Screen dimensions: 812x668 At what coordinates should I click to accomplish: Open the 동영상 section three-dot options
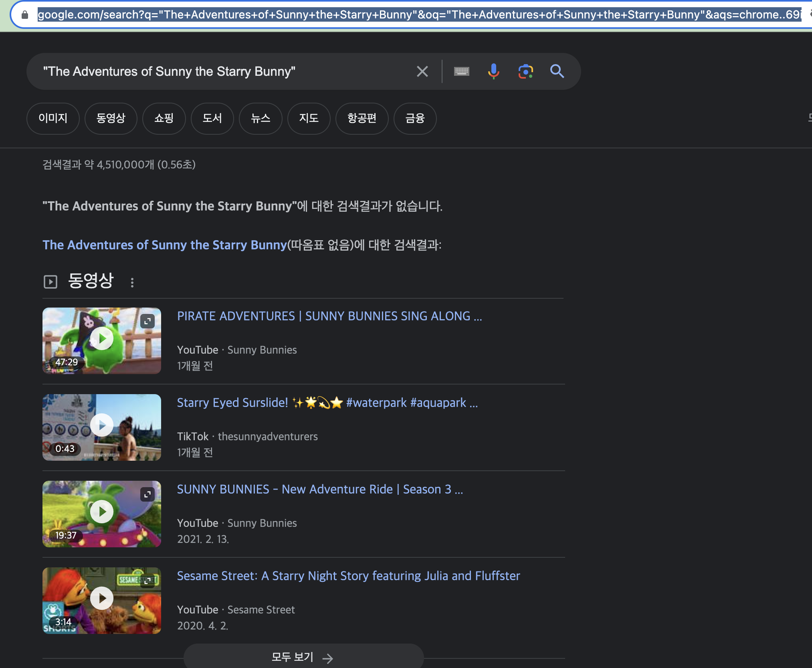[132, 283]
